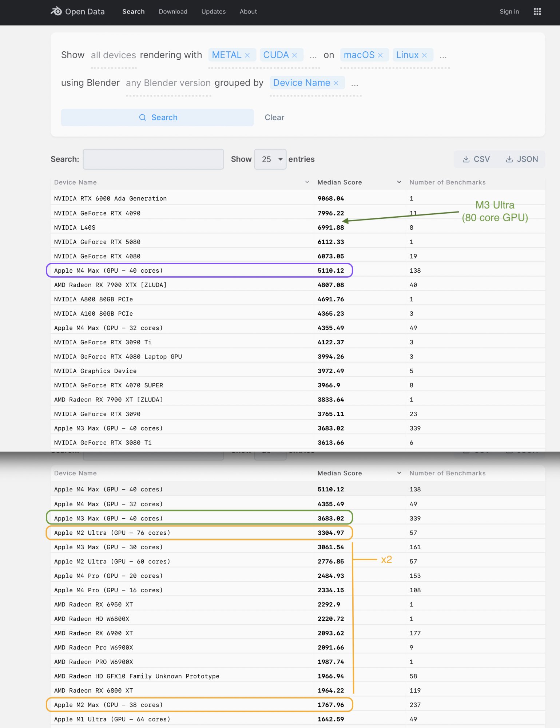Viewport: 560px width, 728px height.
Task: Select Apple M2 Ultra (GPU - 76 cores)
Action: pyautogui.click(x=112, y=533)
